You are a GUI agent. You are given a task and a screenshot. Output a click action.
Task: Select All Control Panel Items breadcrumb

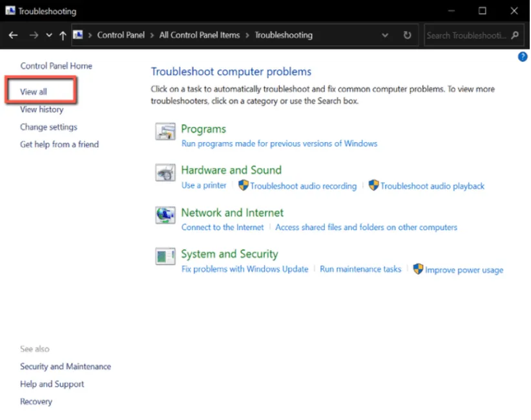pyautogui.click(x=200, y=36)
